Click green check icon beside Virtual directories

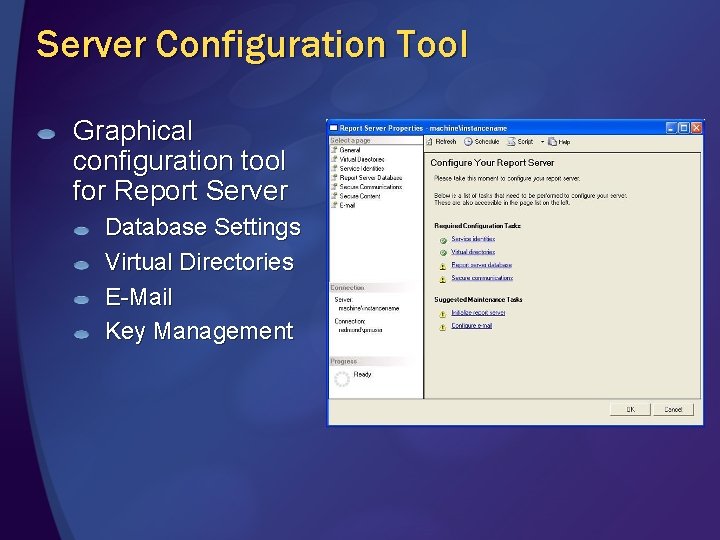(x=443, y=253)
